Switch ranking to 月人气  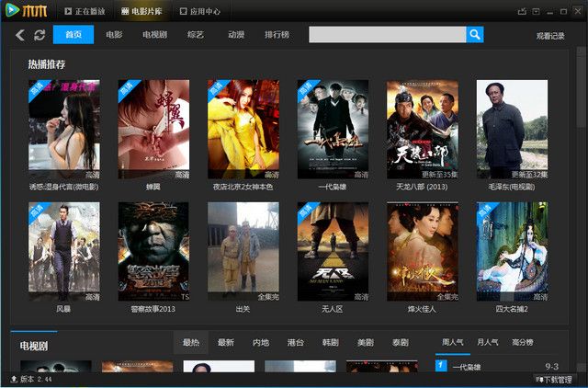[x=488, y=342]
